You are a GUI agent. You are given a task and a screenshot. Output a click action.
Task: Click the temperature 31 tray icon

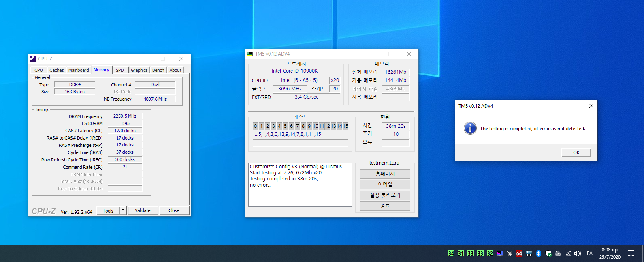tap(461, 253)
